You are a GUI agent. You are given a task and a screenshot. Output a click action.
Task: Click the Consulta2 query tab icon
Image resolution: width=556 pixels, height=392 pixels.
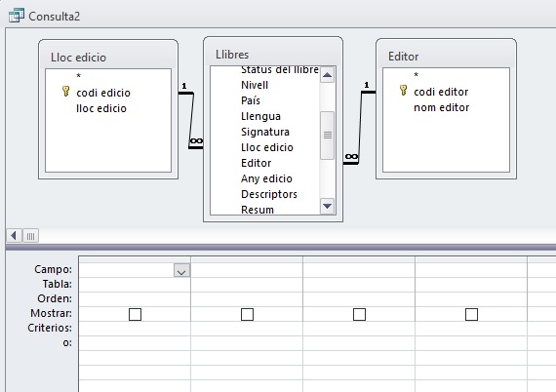pos(17,16)
